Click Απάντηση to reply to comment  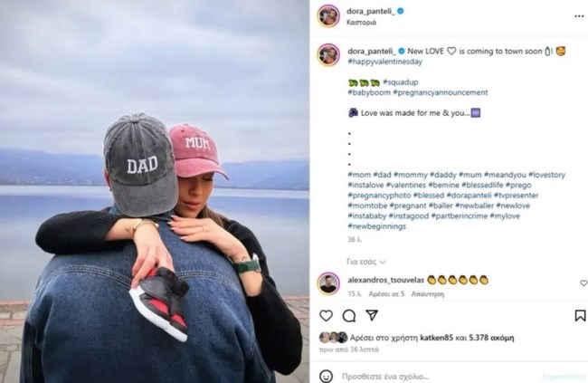(x=428, y=294)
